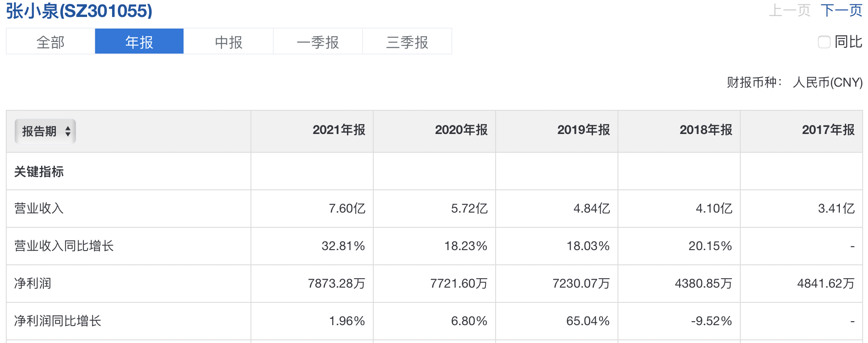Click the 人民币(CNY) currency label

coord(827,83)
